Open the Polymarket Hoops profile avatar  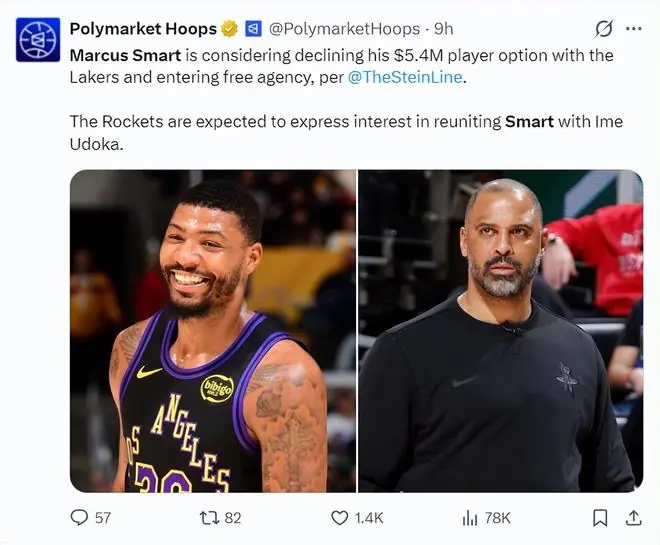(38, 40)
